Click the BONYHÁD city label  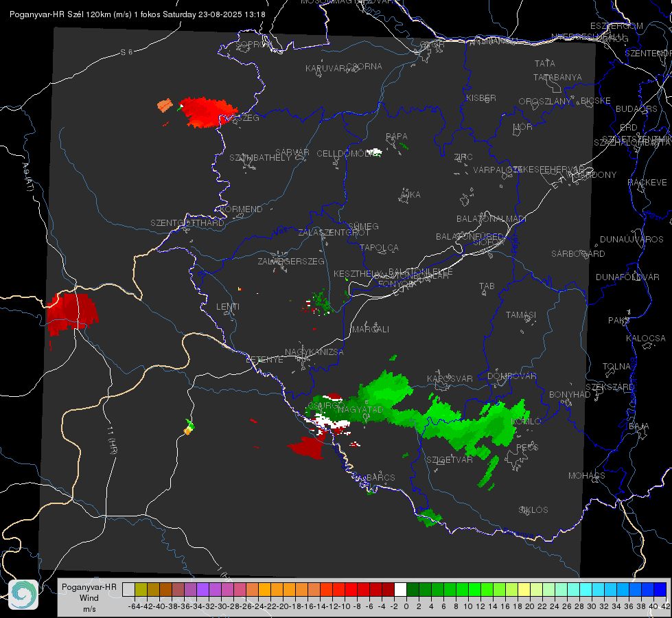click(570, 395)
